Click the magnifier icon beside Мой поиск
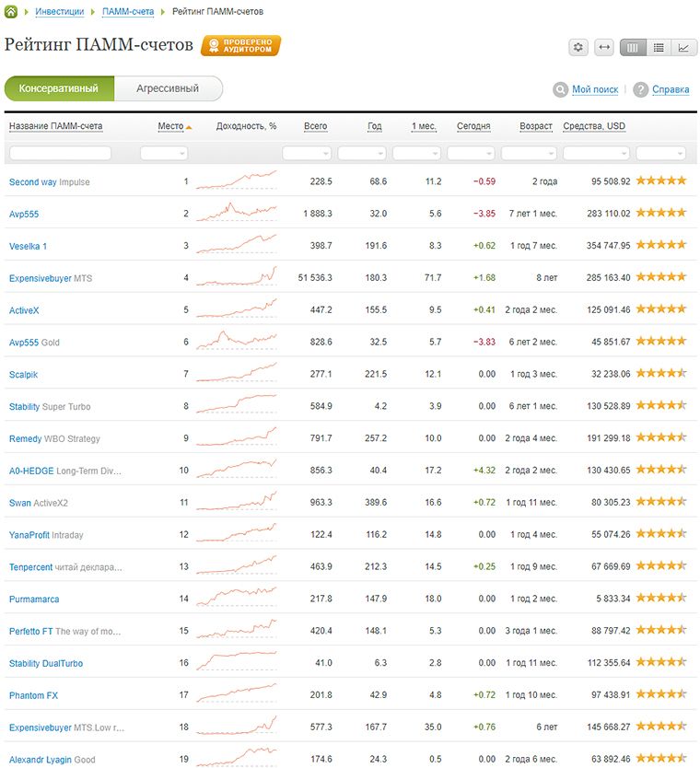The height and width of the screenshot is (768, 700). (x=560, y=89)
